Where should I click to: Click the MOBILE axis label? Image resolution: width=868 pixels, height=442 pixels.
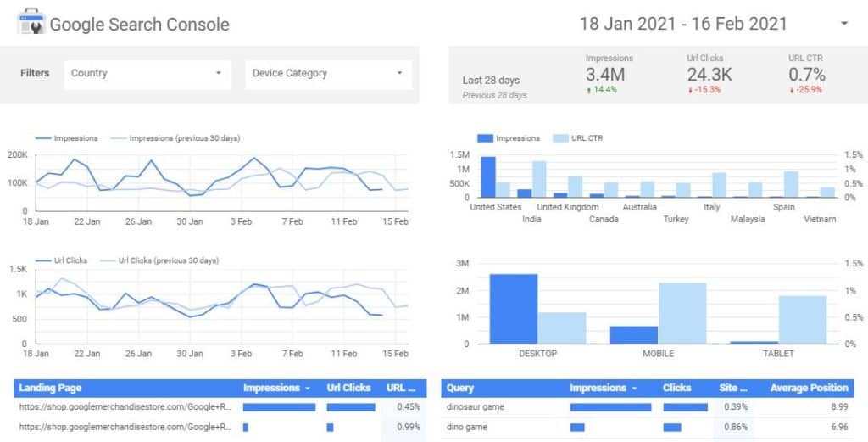658,354
